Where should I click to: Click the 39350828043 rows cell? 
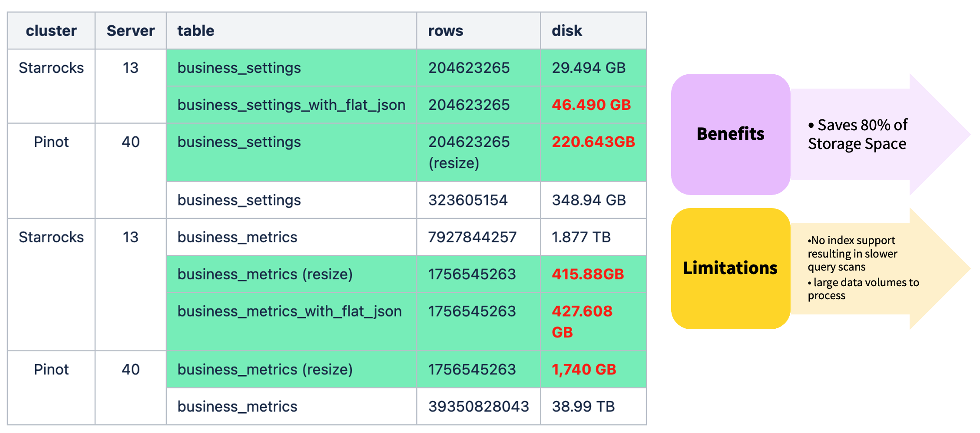point(478,407)
